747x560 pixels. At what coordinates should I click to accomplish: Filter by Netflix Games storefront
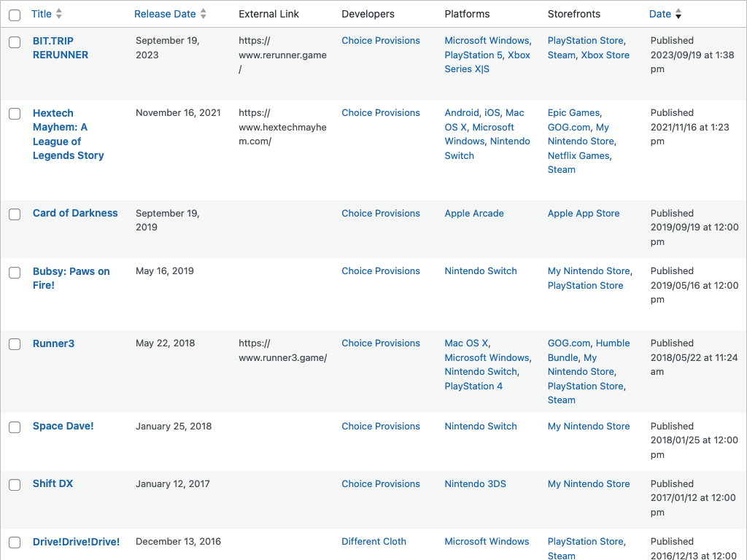pos(578,155)
